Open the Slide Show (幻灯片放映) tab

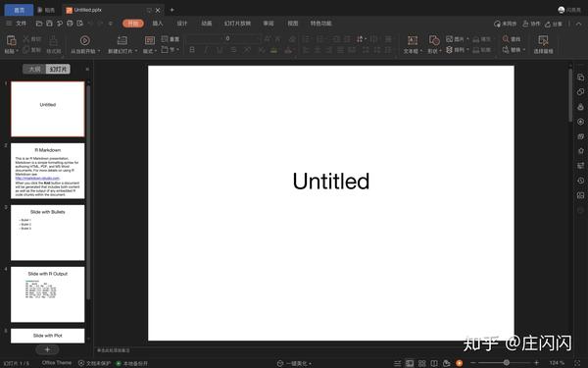237,24
